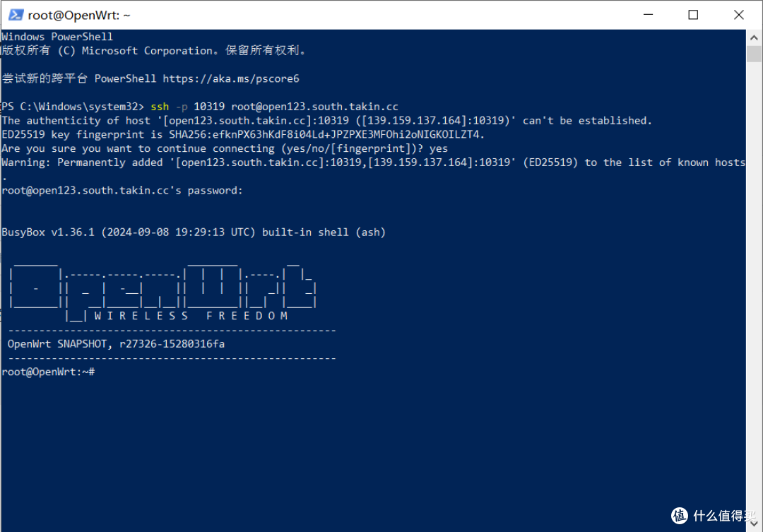
Task: Click the BusyBox v1.36.1 version line
Action: point(195,232)
